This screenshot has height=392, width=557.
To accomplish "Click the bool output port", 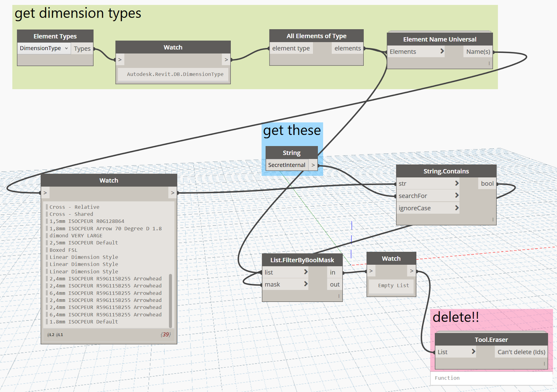I will pos(487,183).
